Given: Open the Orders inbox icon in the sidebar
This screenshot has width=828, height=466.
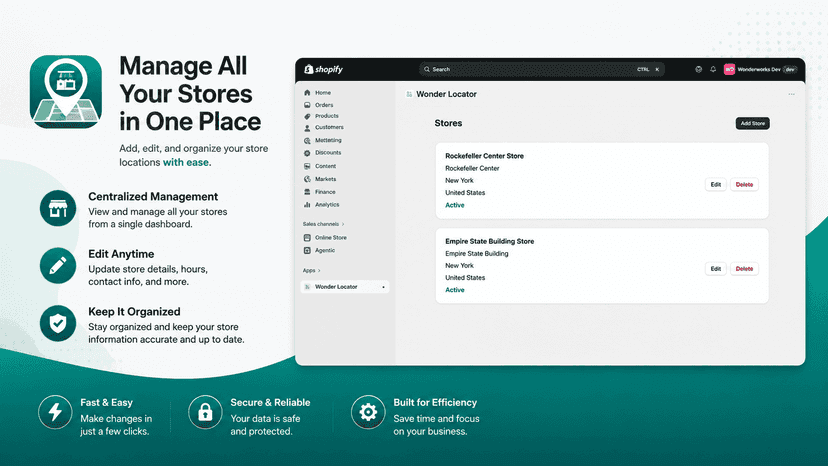Looking at the screenshot, I should point(307,105).
